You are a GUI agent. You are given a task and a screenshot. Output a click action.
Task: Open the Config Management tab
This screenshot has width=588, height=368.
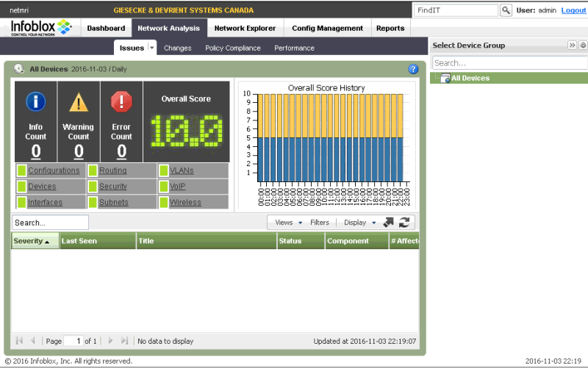(327, 28)
